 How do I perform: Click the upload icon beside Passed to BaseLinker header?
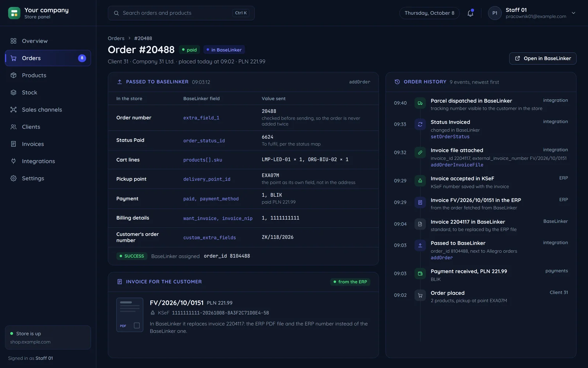(x=119, y=82)
